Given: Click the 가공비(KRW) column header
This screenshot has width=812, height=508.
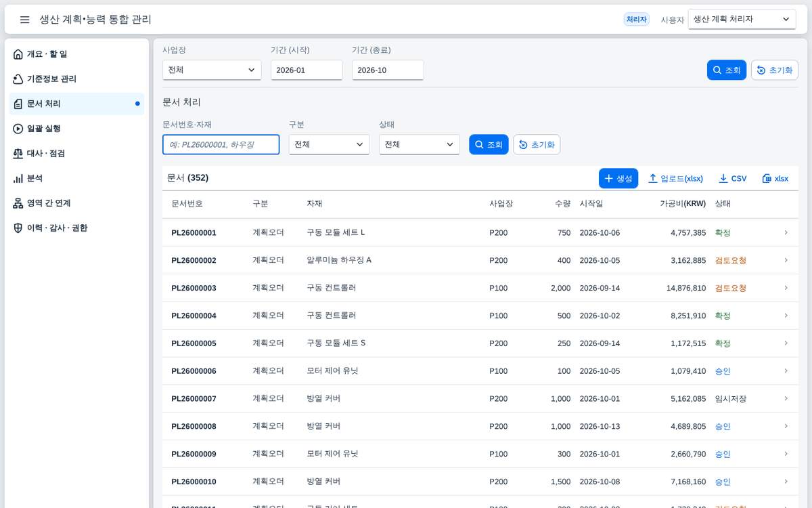Looking at the screenshot, I should tap(683, 204).
